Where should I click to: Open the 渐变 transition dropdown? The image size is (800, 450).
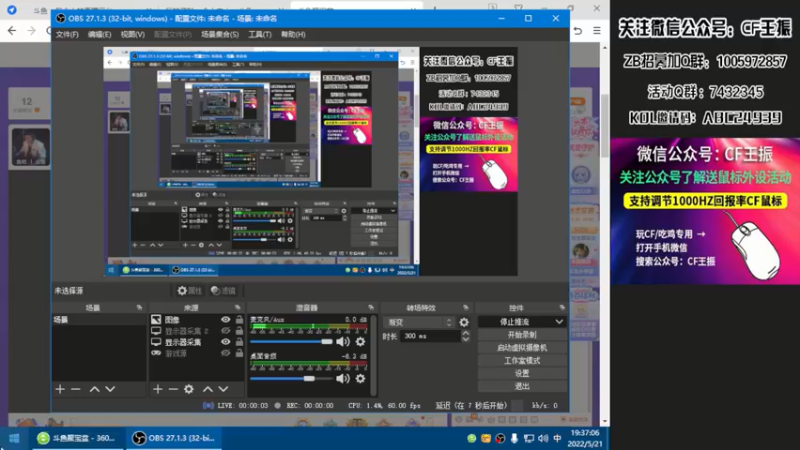(x=418, y=322)
